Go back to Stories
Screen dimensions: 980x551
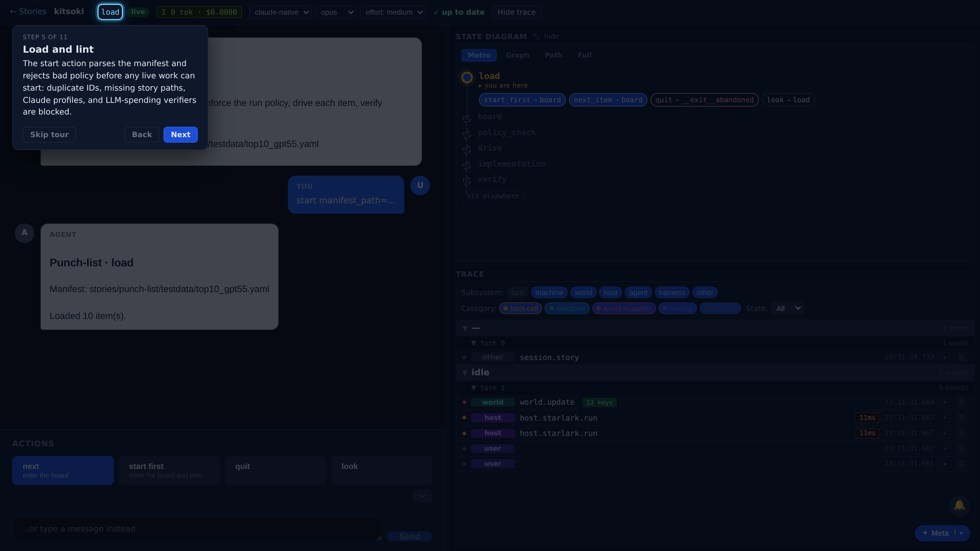[28, 11]
